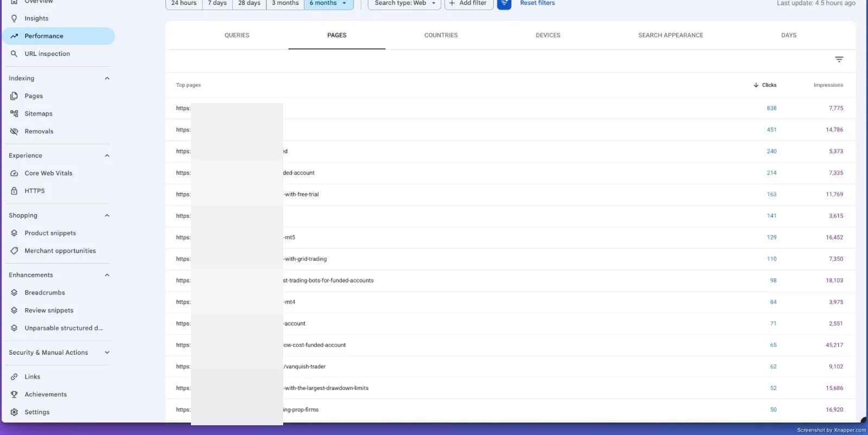Click row ending ow-cost-funded-account

(x=510, y=345)
